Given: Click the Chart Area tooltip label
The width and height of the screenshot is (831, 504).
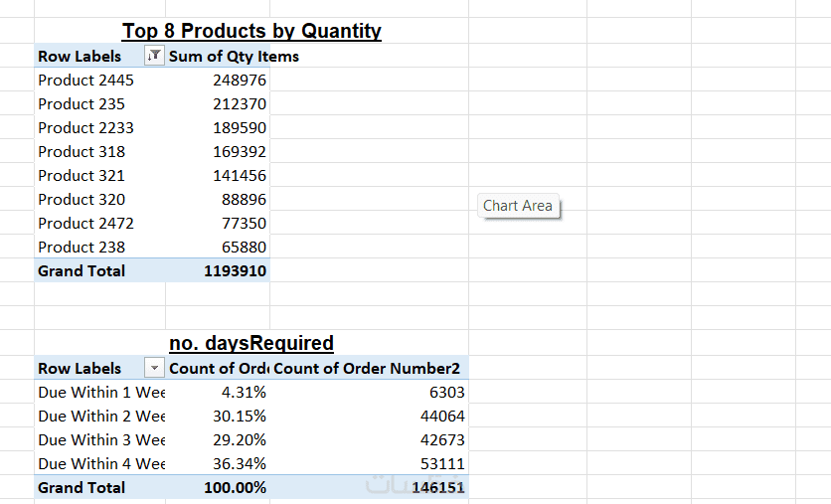Looking at the screenshot, I should (517, 206).
